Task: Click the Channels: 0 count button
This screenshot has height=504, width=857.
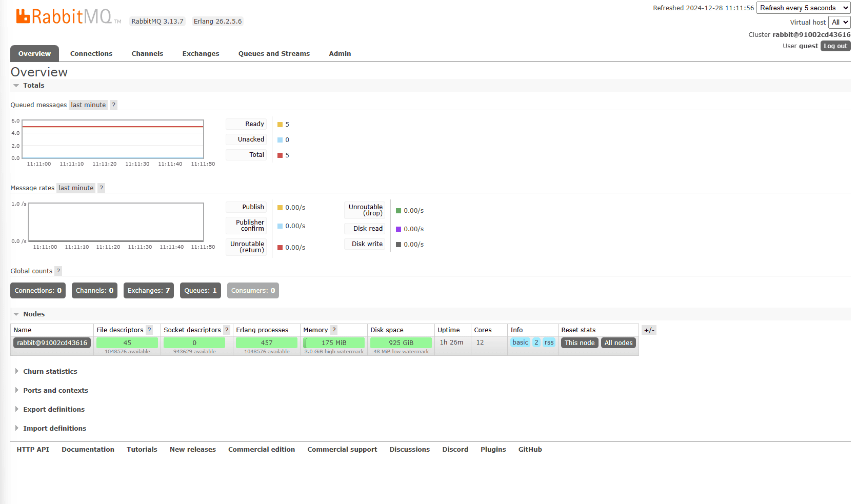Action: click(94, 290)
